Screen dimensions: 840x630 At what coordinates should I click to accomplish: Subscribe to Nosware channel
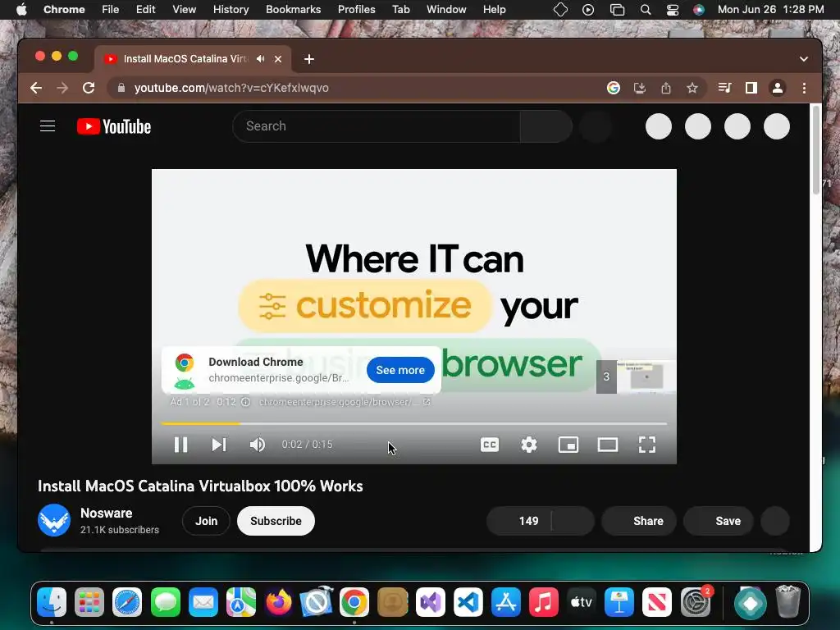tap(276, 521)
